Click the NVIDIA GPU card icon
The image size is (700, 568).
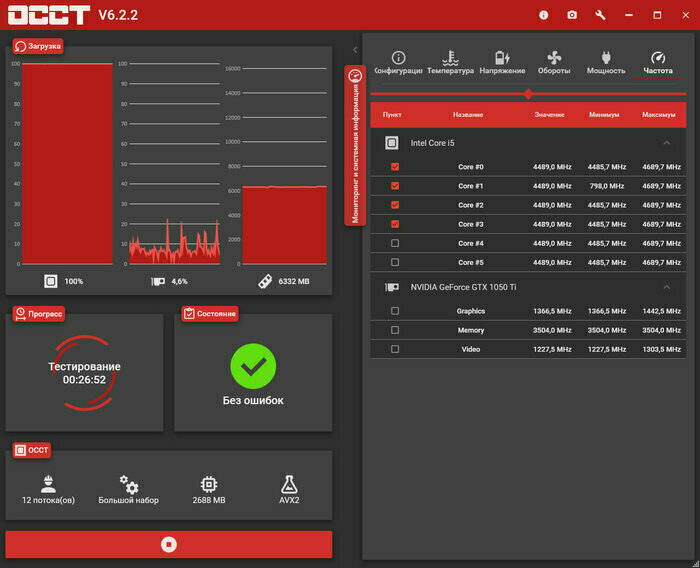click(392, 287)
